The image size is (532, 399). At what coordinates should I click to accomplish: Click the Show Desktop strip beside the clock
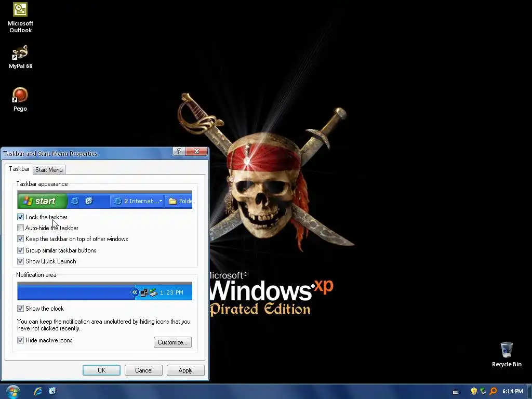(529, 392)
